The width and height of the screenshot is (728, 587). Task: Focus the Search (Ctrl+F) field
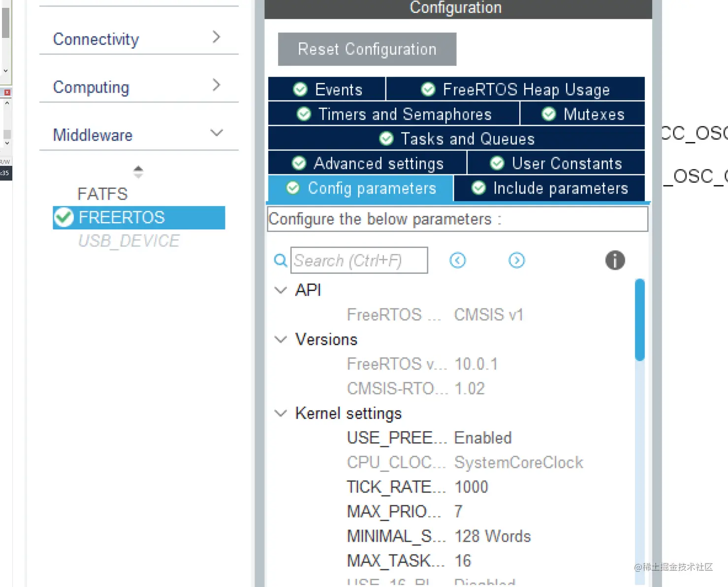(x=359, y=260)
